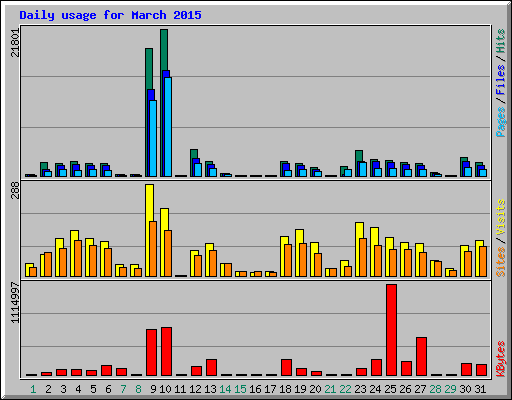The image size is (512, 400).
Task: Click the orange 'Sites' legend label
Action: pos(501,262)
